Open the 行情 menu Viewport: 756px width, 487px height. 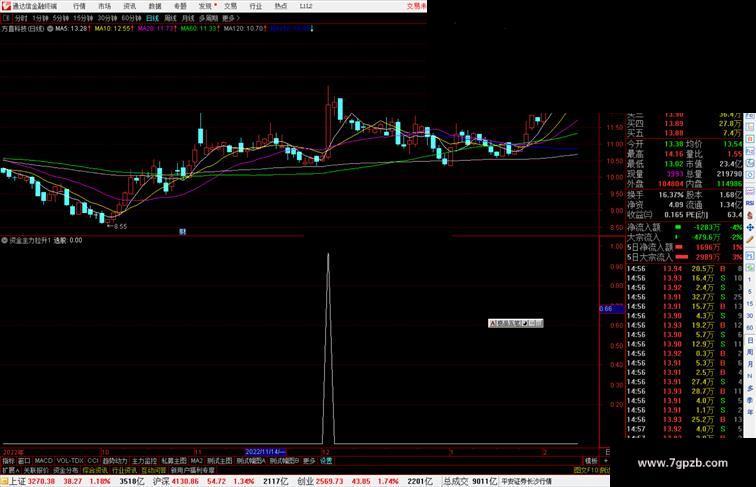pos(79,6)
